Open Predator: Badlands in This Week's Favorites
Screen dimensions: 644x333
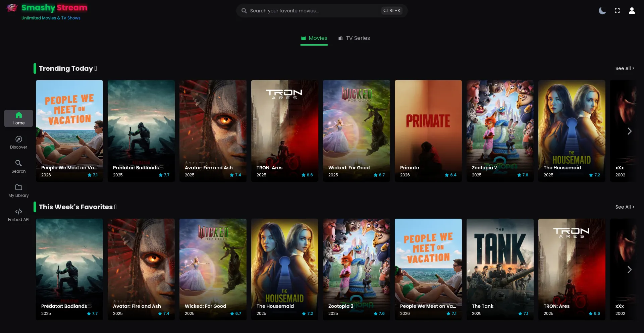(x=69, y=269)
